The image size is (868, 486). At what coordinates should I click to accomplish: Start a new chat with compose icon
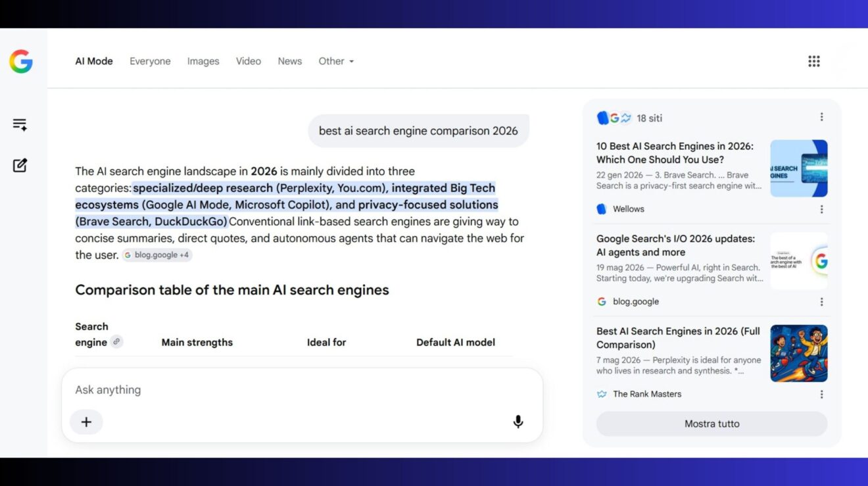(x=20, y=165)
